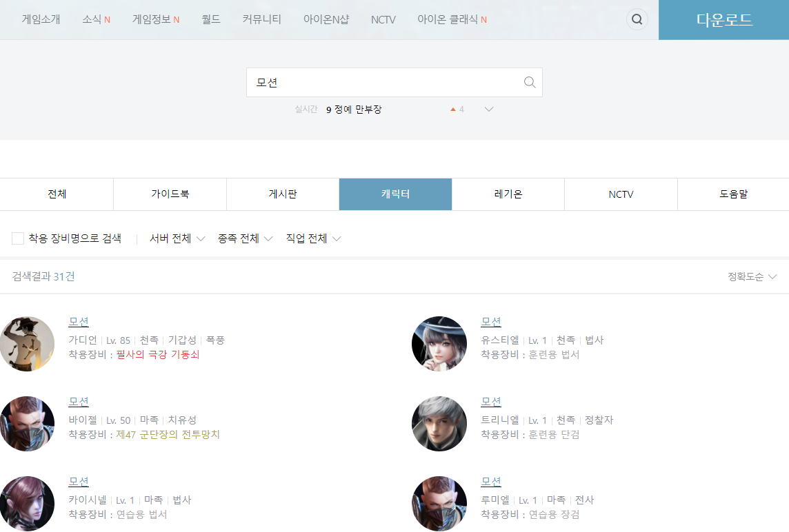
Task: Open the 직업 전체 class filter dropdown
Action: pos(312,238)
